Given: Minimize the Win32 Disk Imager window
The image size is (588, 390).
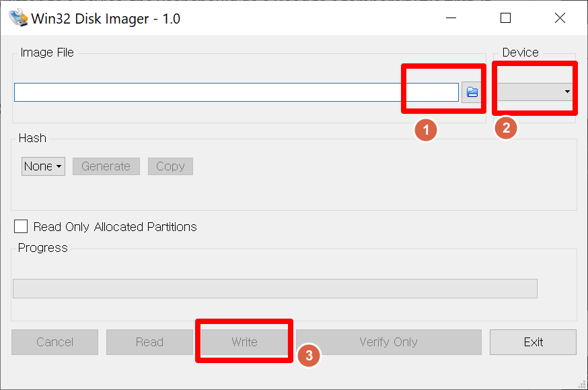Looking at the screenshot, I should pyautogui.click(x=451, y=18).
